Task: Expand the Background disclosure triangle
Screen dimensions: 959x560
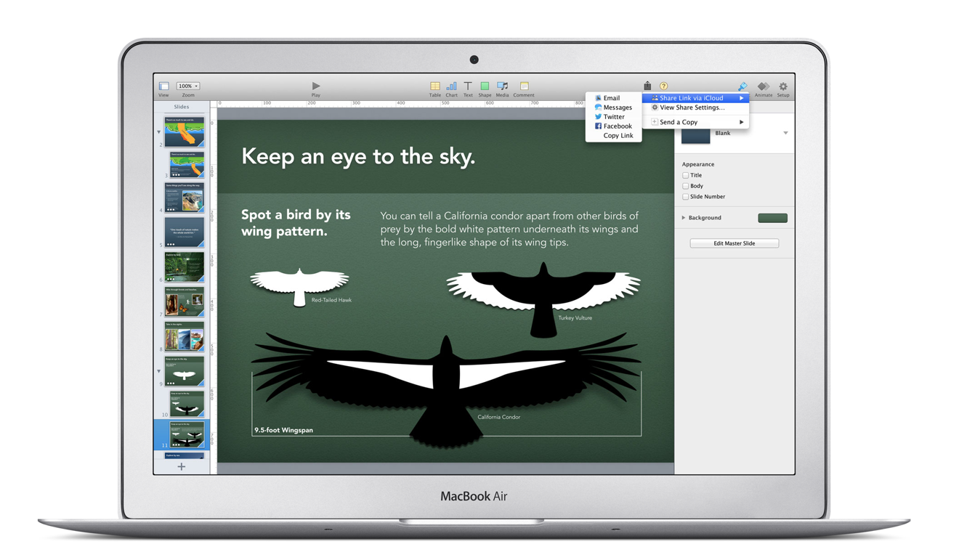Action: click(684, 218)
